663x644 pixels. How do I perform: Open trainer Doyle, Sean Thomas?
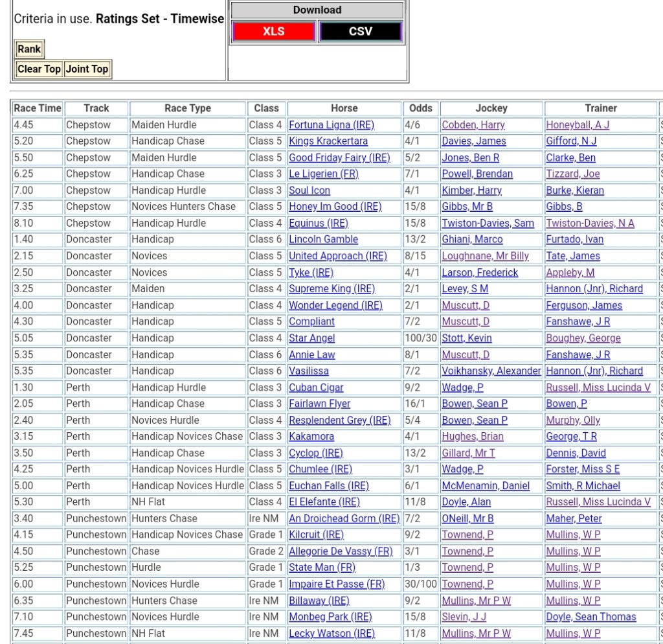[x=590, y=617]
